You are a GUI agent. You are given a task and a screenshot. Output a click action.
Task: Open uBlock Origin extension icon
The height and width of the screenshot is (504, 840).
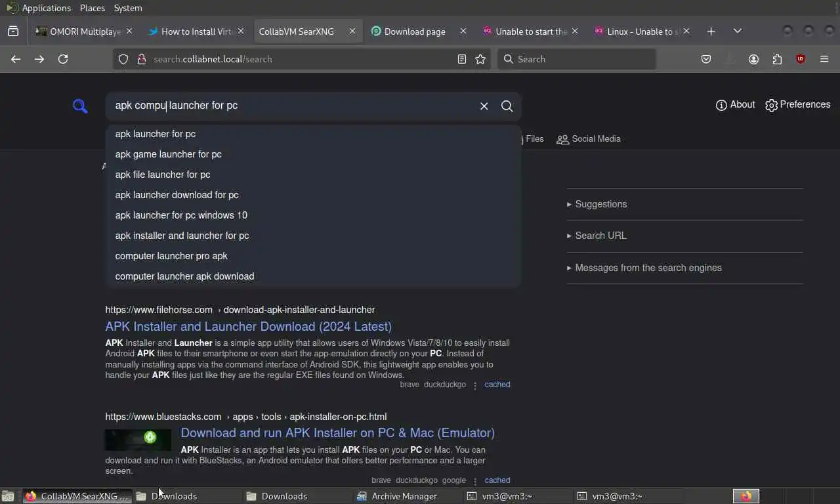(x=801, y=59)
